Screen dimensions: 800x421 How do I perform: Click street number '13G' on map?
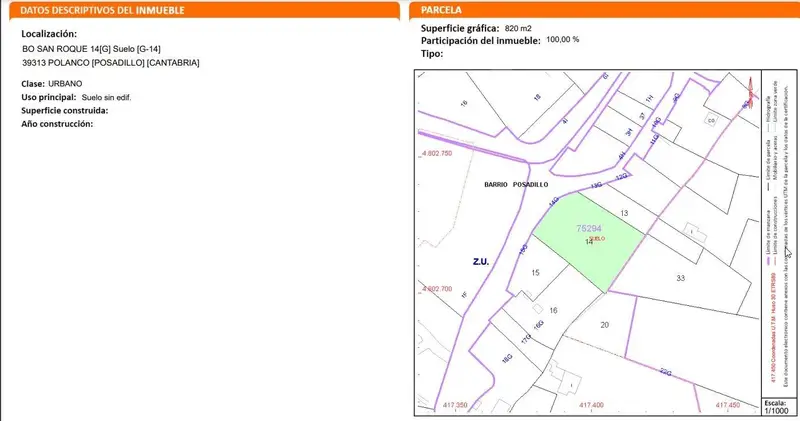click(596, 185)
